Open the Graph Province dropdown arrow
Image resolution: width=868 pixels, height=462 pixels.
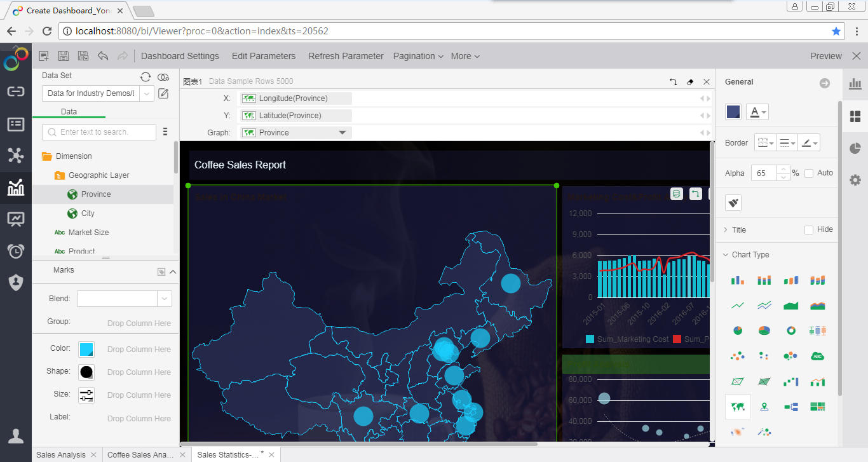pos(342,133)
